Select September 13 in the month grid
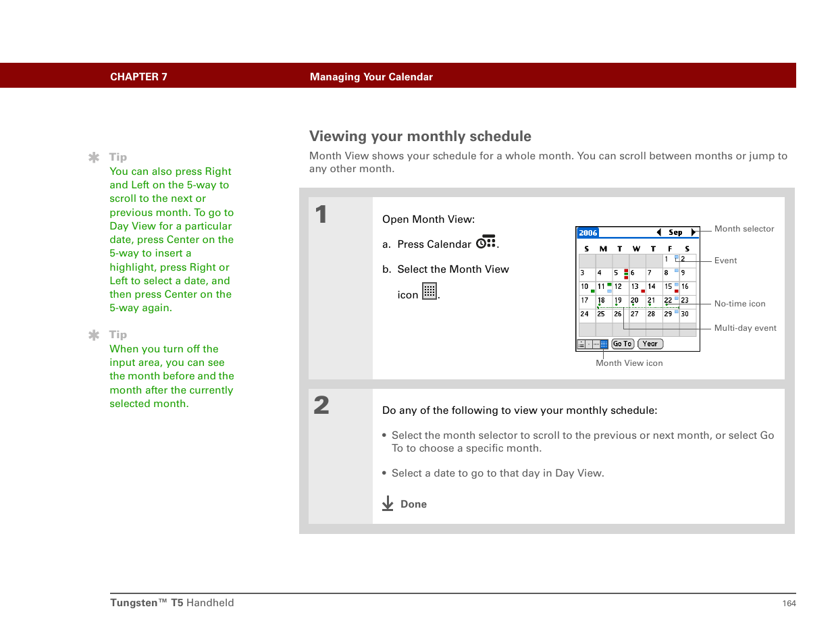 [637, 288]
